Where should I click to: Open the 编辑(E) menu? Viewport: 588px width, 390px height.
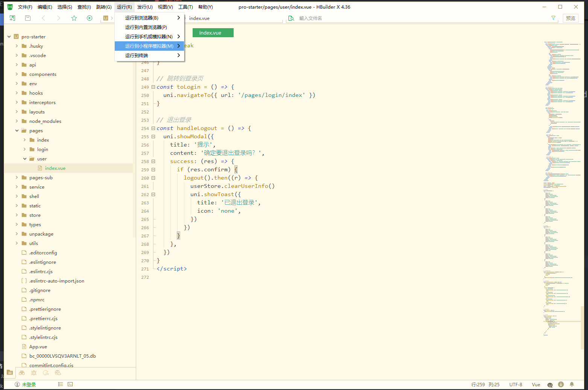(x=45, y=7)
